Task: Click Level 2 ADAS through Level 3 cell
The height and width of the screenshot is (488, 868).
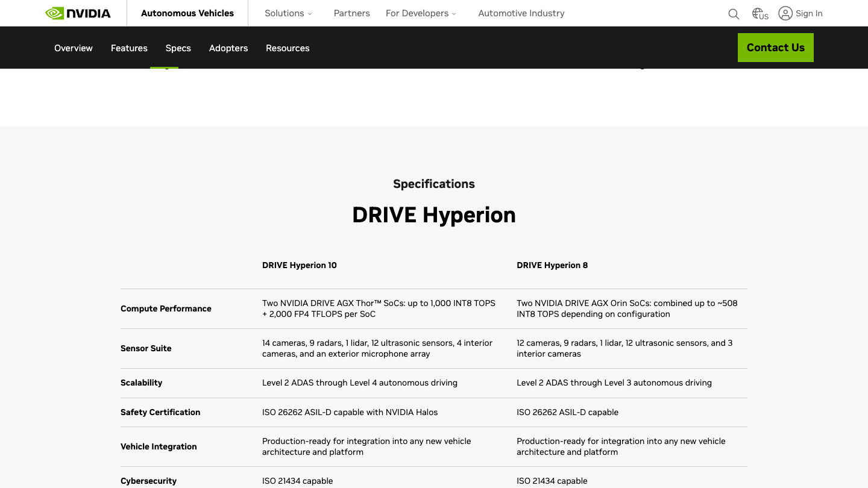Action: click(x=614, y=383)
